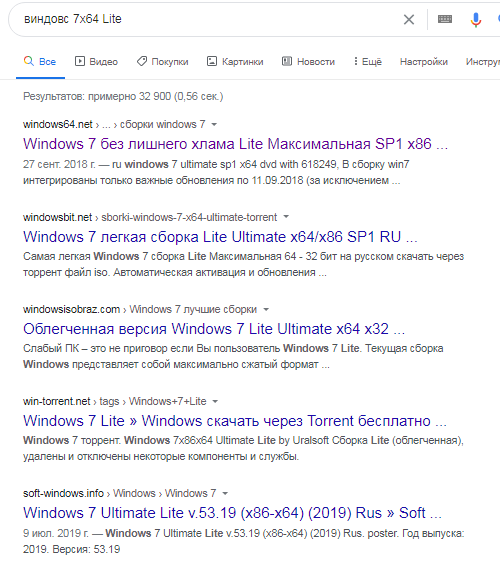Expand dropdown arrow next to windowsisobraz.com breadcrumb
This screenshot has height=572, width=500.
click(x=266, y=310)
